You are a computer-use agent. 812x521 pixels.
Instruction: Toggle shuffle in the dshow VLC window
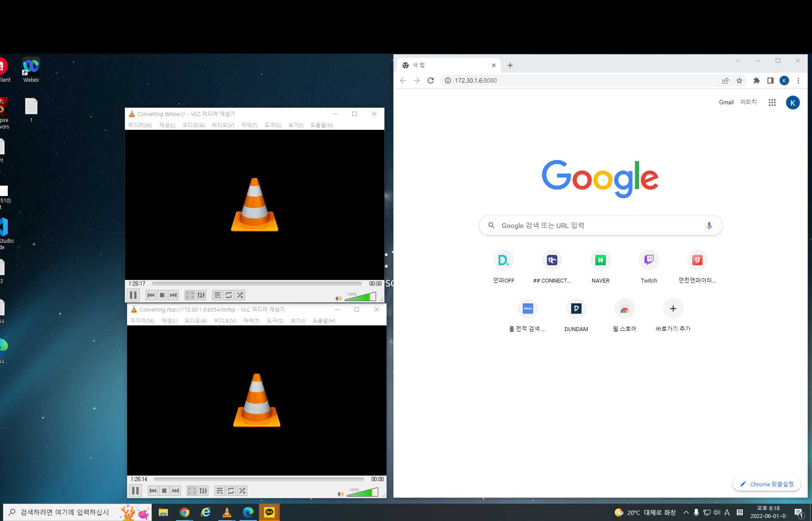(x=240, y=295)
